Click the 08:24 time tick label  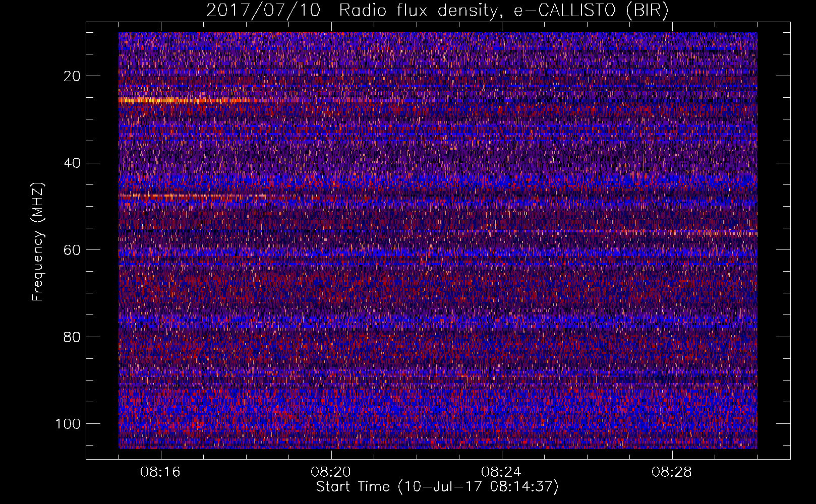pyautogui.click(x=501, y=472)
